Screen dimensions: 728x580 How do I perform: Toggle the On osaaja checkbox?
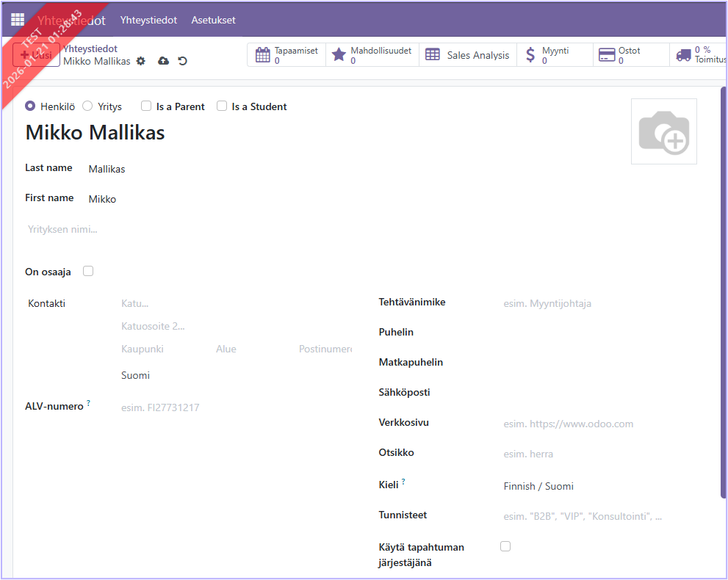point(88,271)
